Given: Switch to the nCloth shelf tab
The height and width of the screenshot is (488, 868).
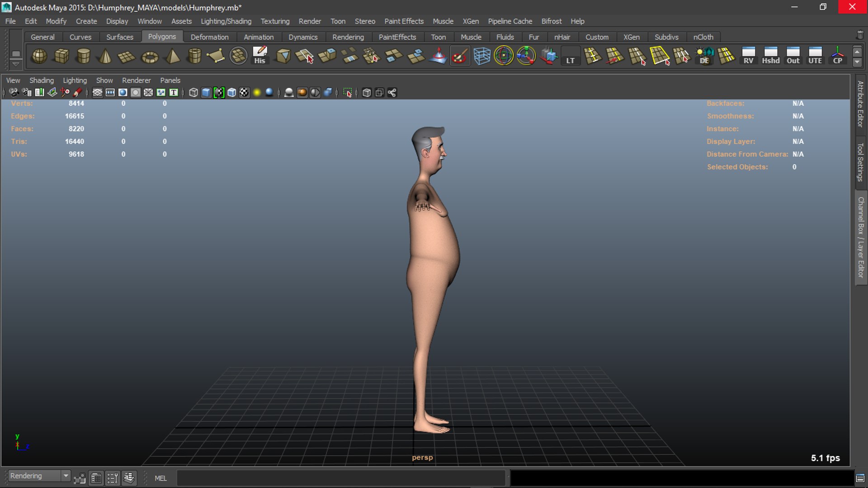Looking at the screenshot, I should tap(703, 37).
